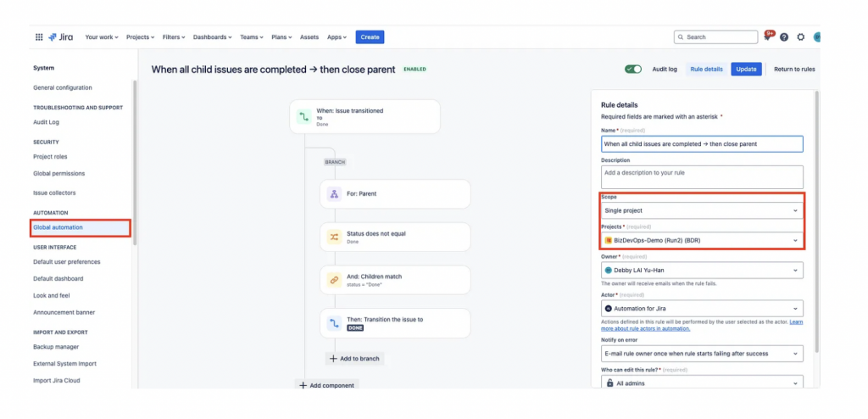The width and height of the screenshot is (868, 419).
Task: Select the When: Issue transitioned trigger card
Action: (x=364, y=117)
